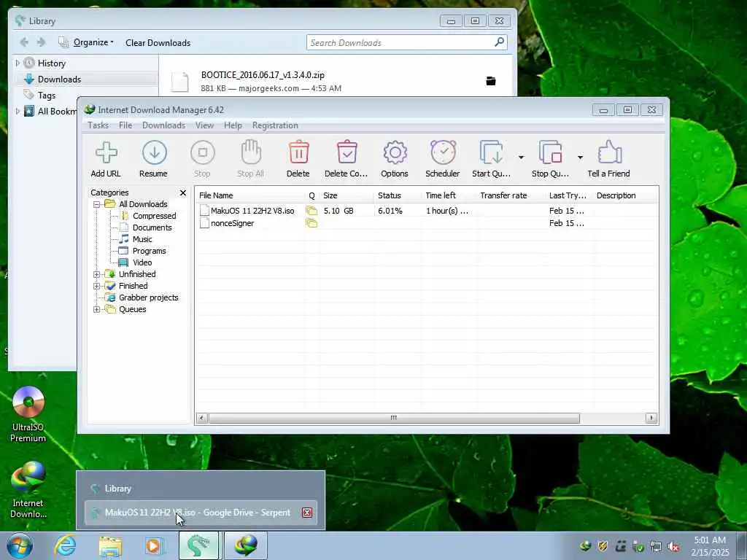Click Tell a Friend thumbs-up icon
The image size is (747, 560).
pyautogui.click(x=609, y=159)
